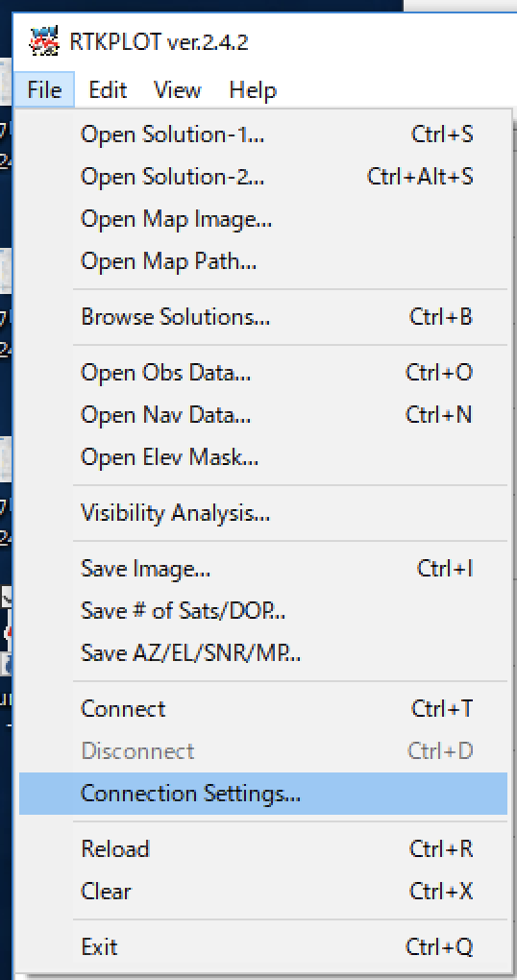The height and width of the screenshot is (980, 517).
Task: Select Save AZ/EL/SNR/MP... entry
Action: [x=263, y=653]
